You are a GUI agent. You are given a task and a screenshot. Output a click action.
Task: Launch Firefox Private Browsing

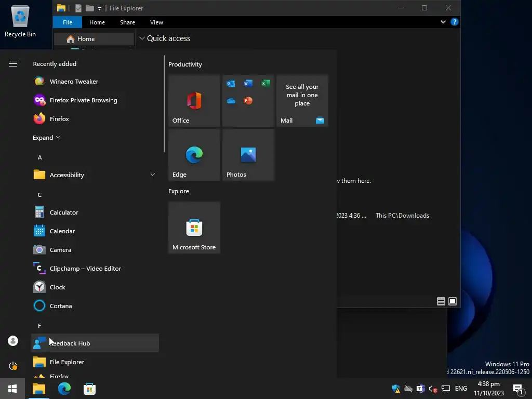click(95, 100)
